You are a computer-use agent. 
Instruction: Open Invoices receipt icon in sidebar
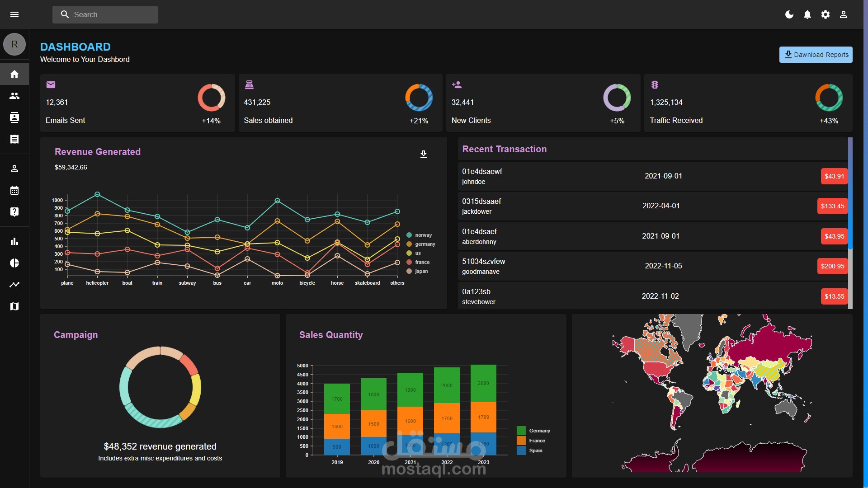click(x=14, y=139)
